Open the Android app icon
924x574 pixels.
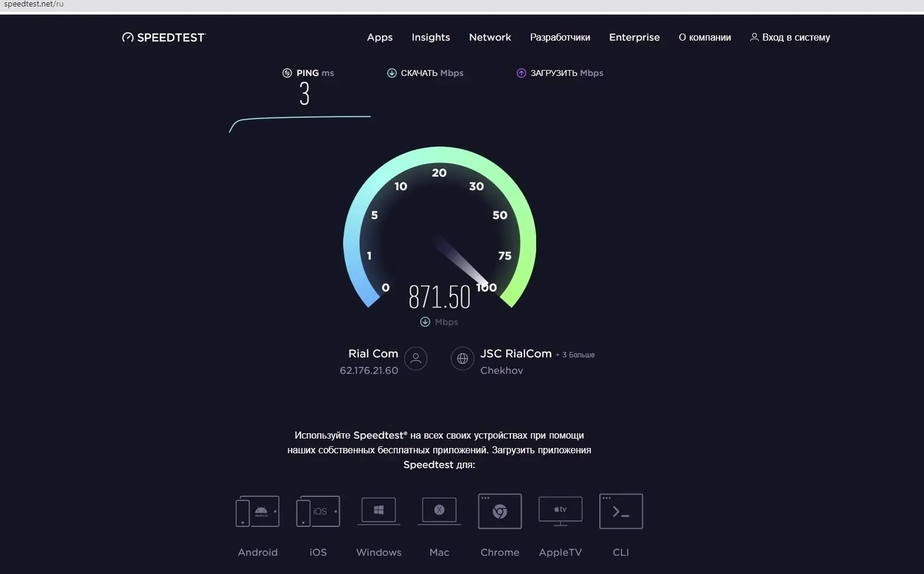tap(257, 511)
